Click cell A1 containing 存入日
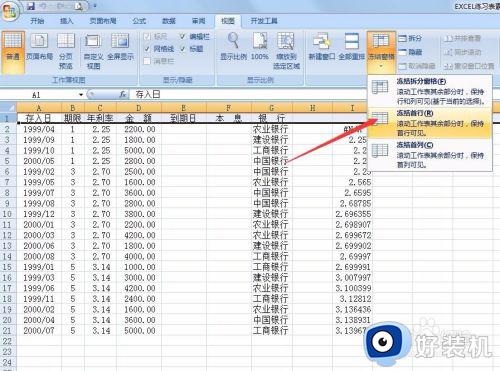 click(39, 118)
